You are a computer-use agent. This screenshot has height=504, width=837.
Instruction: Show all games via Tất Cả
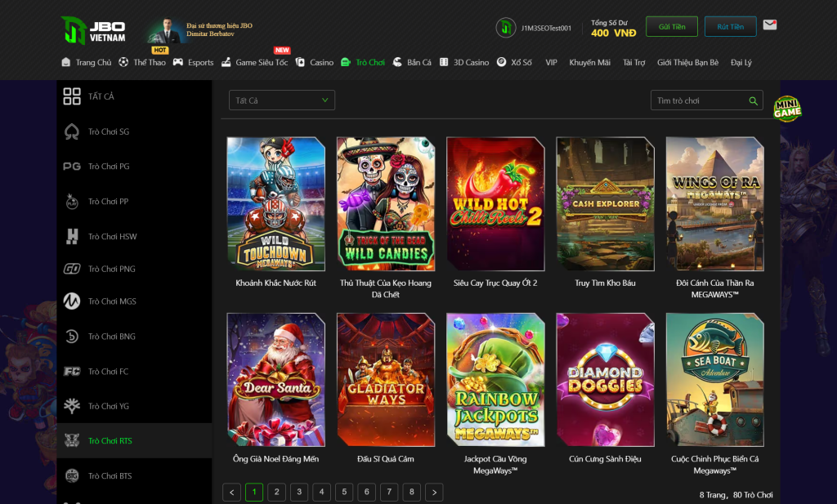(x=135, y=96)
